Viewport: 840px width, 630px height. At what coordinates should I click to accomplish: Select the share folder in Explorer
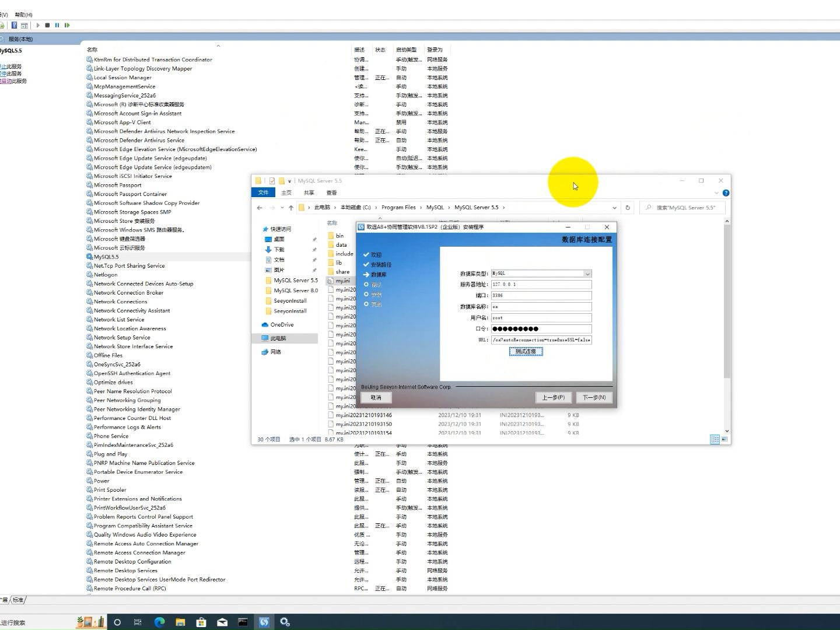pos(342,272)
